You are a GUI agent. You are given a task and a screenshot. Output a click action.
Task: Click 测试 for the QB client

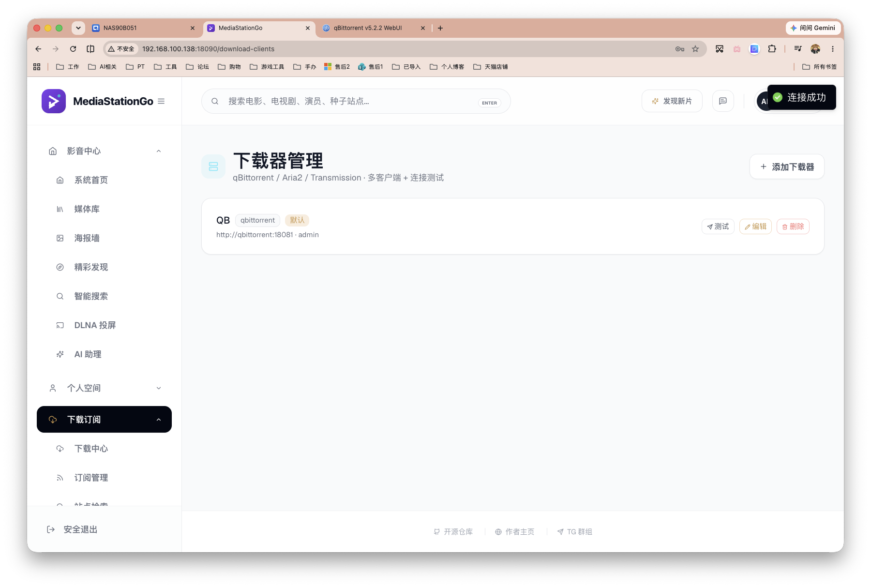(718, 226)
